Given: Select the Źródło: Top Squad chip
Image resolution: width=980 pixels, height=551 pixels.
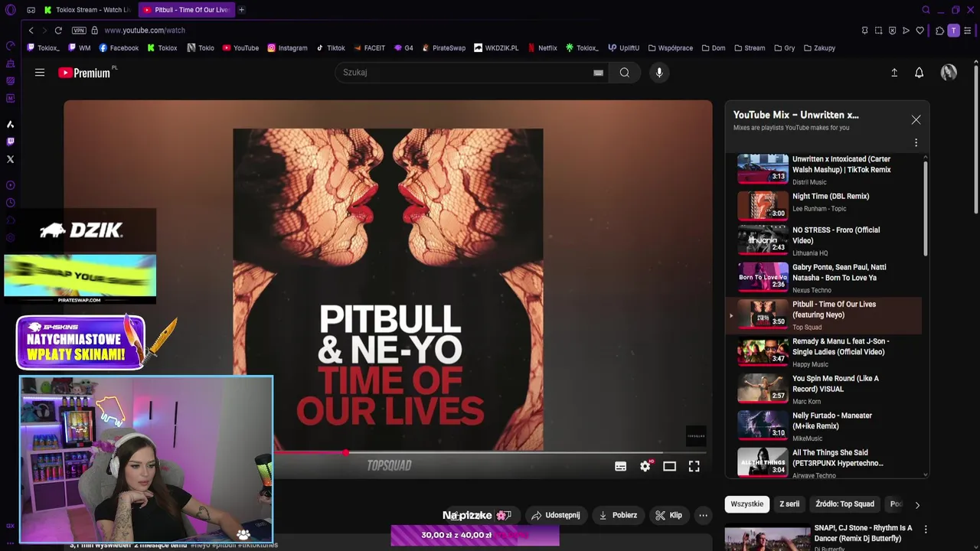Looking at the screenshot, I should (x=844, y=504).
